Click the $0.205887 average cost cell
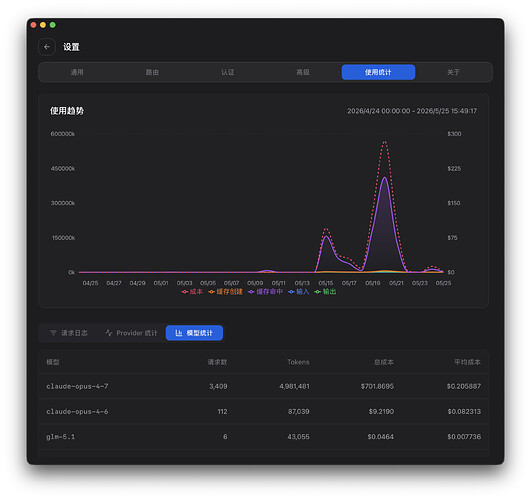The image size is (531, 500). pyautogui.click(x=464, y=386)
